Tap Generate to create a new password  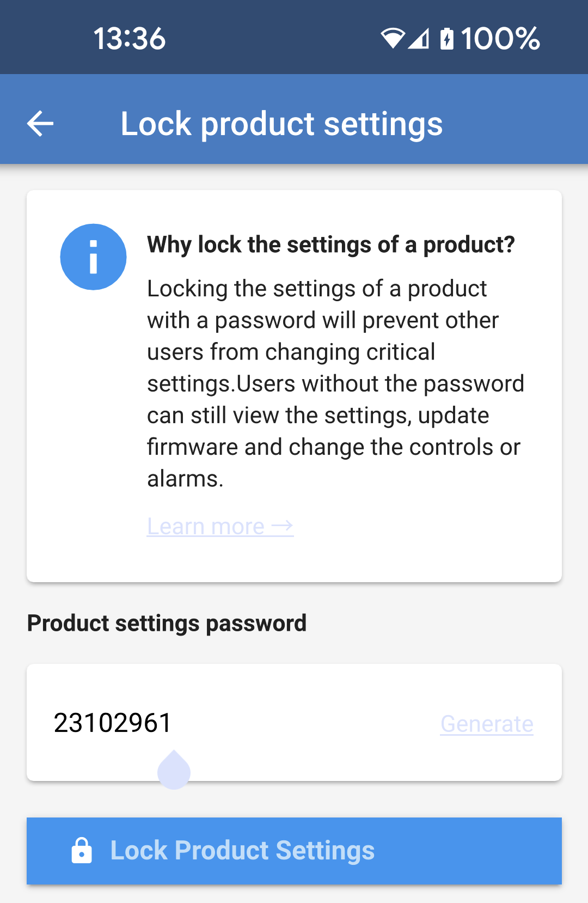(487, 724)
